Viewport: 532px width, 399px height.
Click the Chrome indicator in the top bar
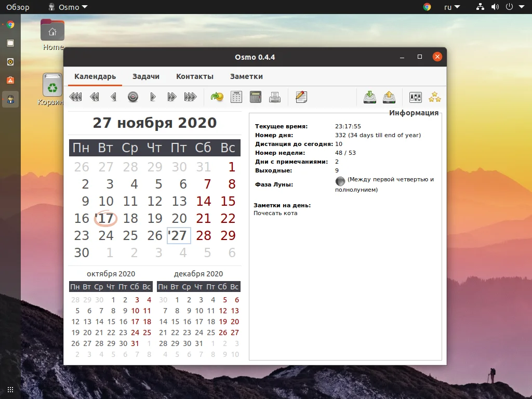point(427,7)
